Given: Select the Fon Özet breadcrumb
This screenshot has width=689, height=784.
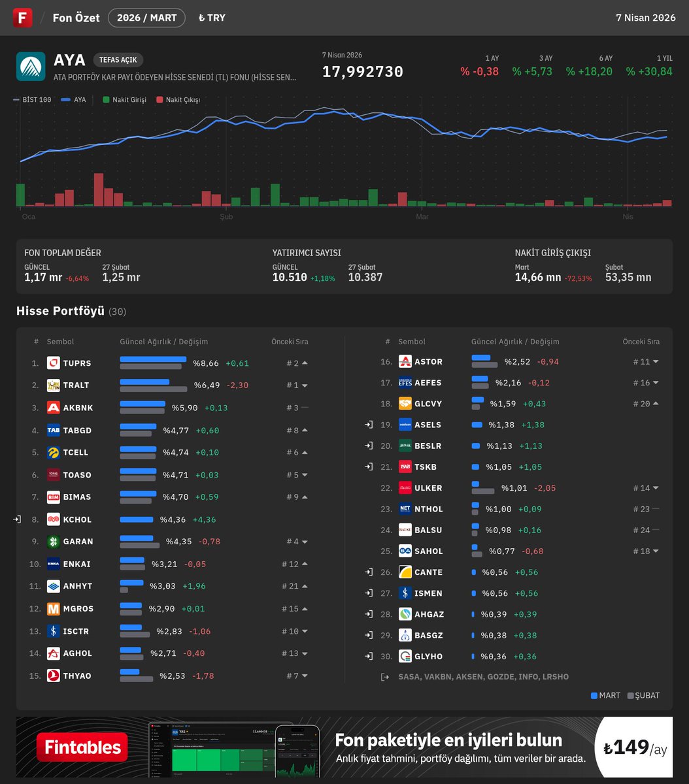Looking at the screenshot, I should [x=76, y=18].
